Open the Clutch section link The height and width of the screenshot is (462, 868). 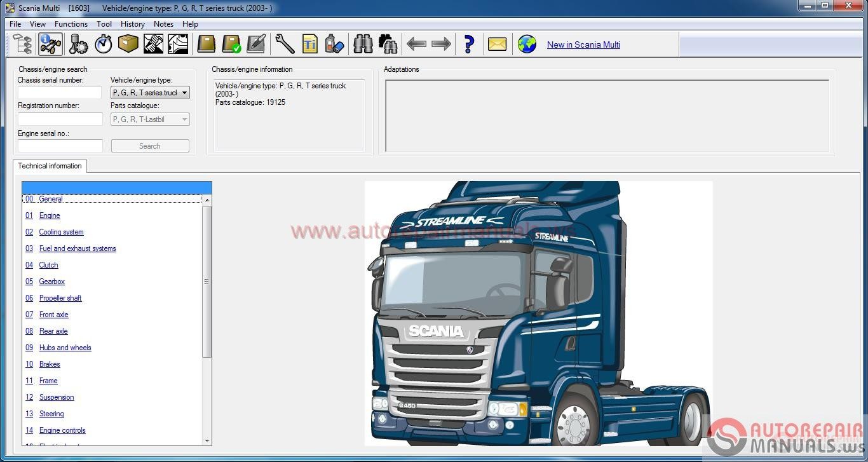(x=48, y=265)
